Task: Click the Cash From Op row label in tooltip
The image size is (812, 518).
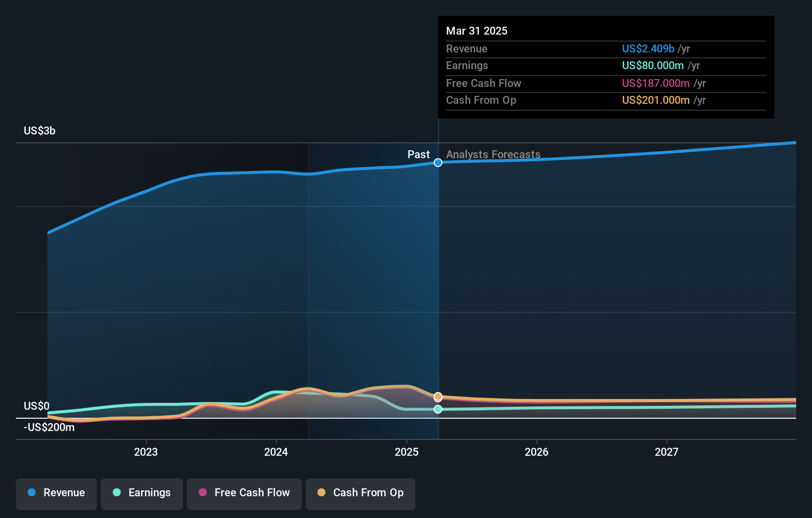Action: pos(481,100)
